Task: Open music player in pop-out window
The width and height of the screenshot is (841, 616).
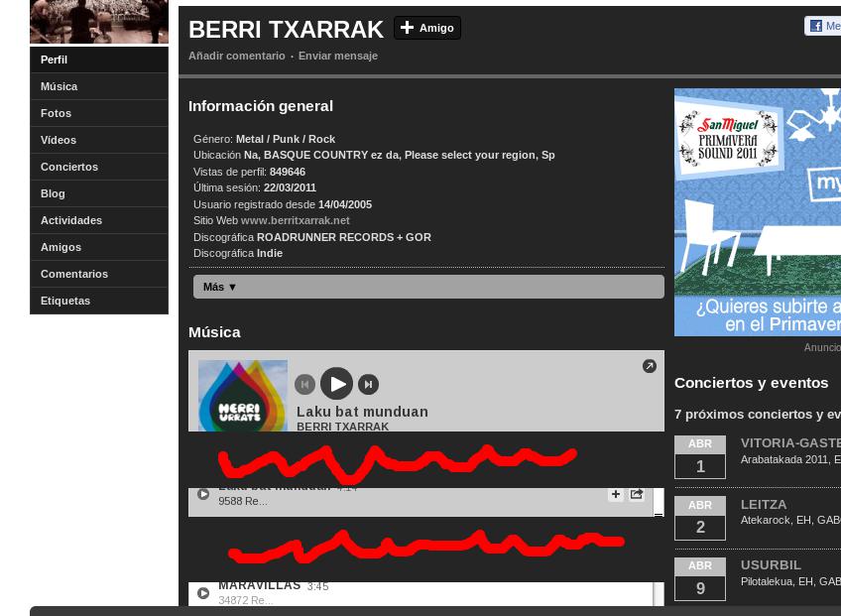Action: pos(650,366)
